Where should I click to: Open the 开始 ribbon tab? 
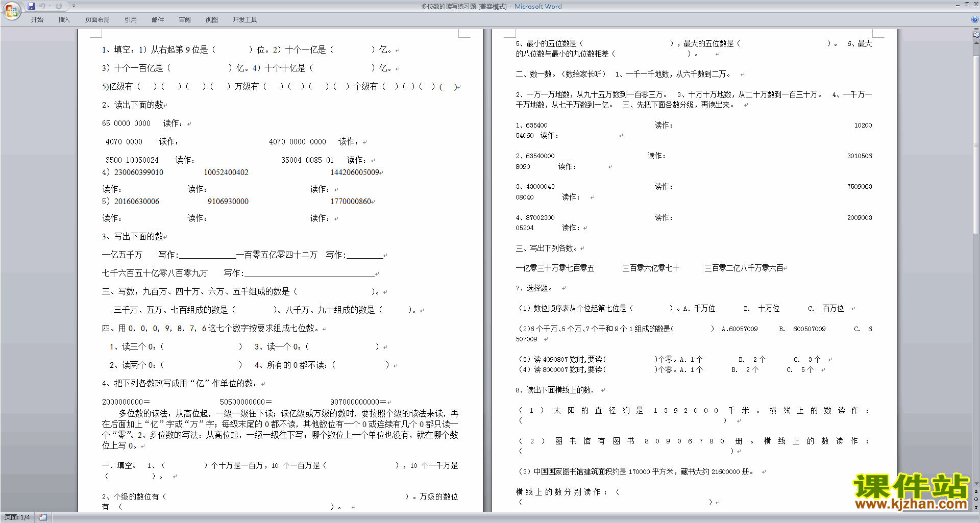[x=37, y=20]
